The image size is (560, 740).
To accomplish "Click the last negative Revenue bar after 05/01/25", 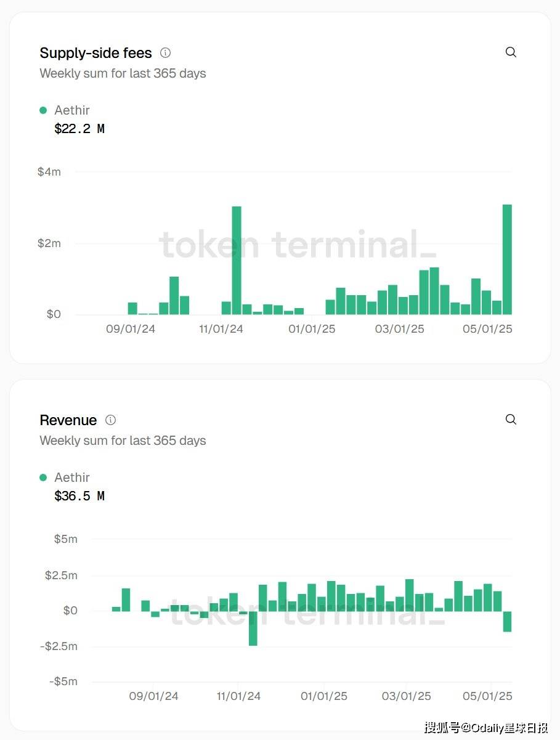I will pyautogui.click(x=507, y=621).
